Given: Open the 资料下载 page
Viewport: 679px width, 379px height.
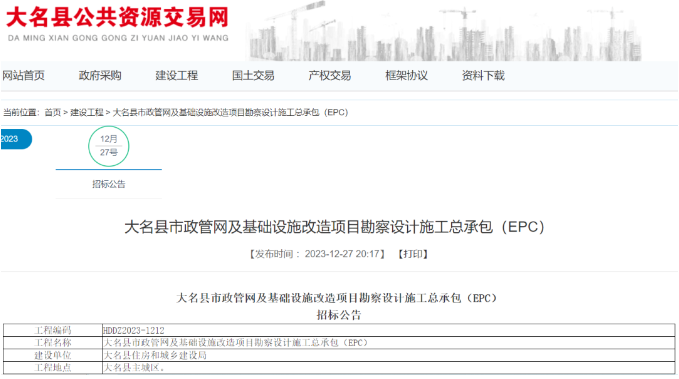Looking at the screenshot, I should click(483, 76).
